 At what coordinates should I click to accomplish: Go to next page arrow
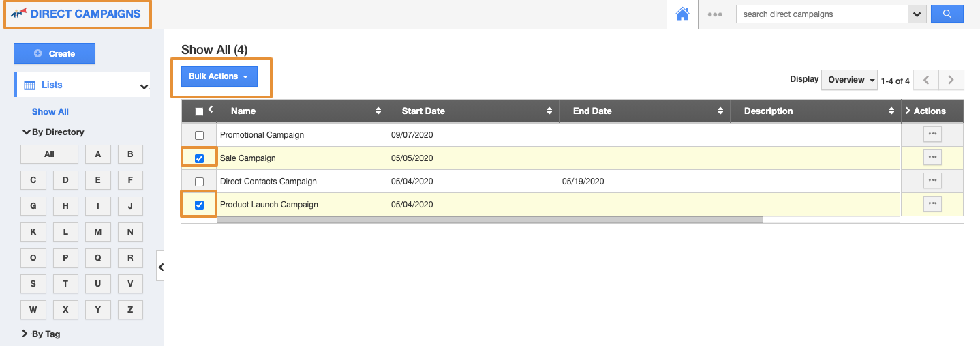951,80
